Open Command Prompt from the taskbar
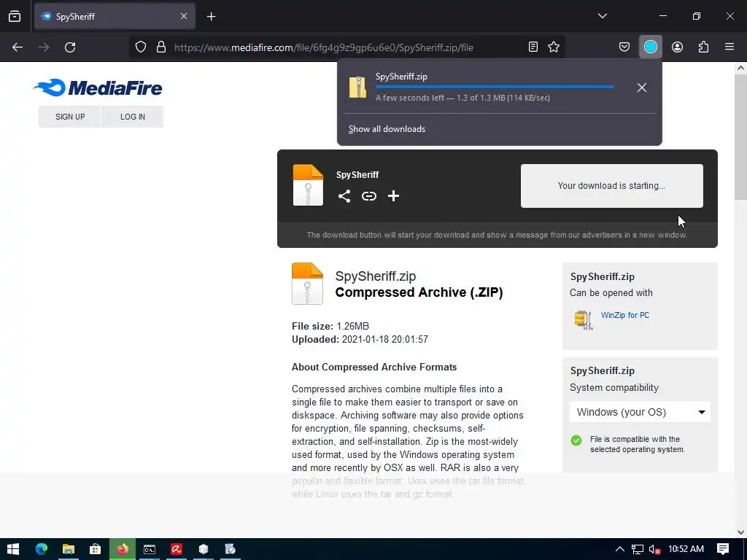 pos(150,549)
